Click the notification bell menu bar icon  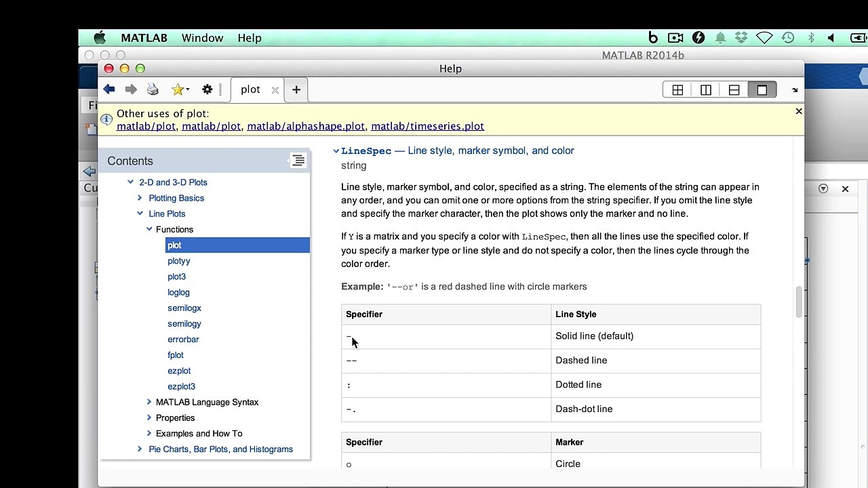(720, 38)
